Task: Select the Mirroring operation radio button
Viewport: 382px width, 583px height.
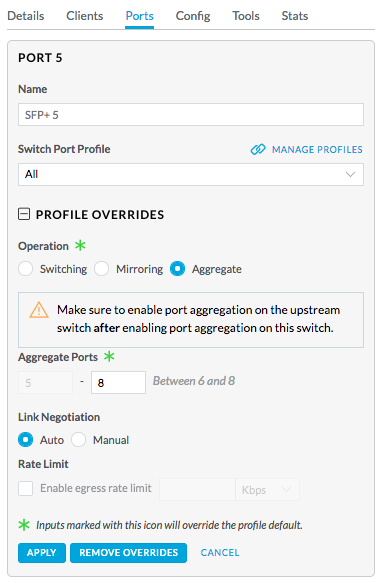Action: coord(102,268)
